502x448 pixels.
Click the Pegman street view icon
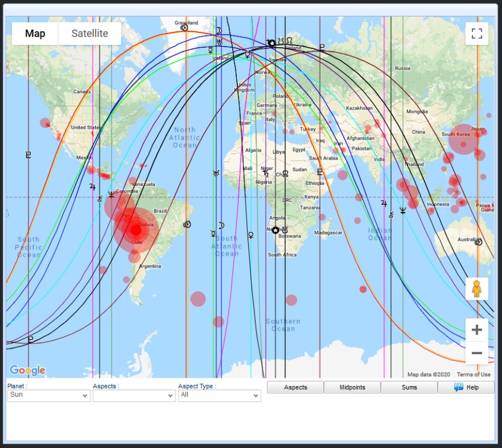click(477, 289)
